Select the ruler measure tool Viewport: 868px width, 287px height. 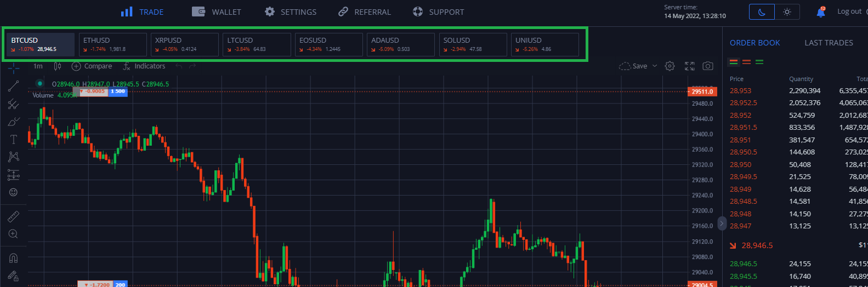(14, 217)
